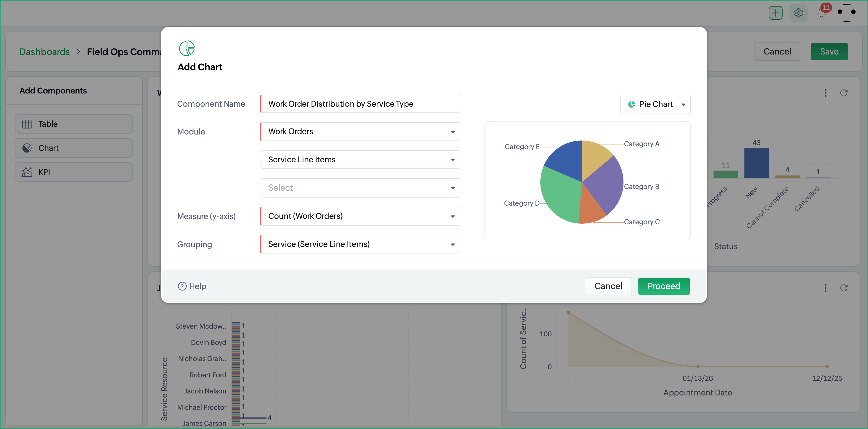Click the green plus create icon
The image size is (868, 429).
pos(775,13)
